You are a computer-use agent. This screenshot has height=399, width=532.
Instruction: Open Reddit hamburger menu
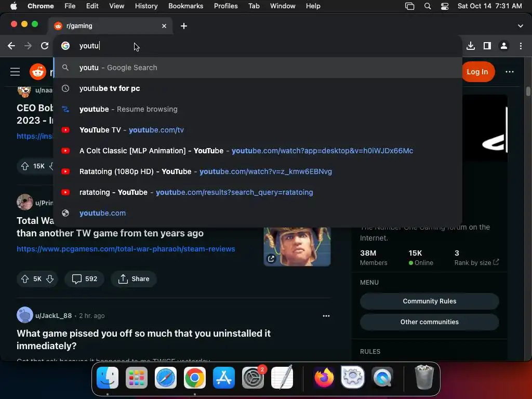(15, 72)
